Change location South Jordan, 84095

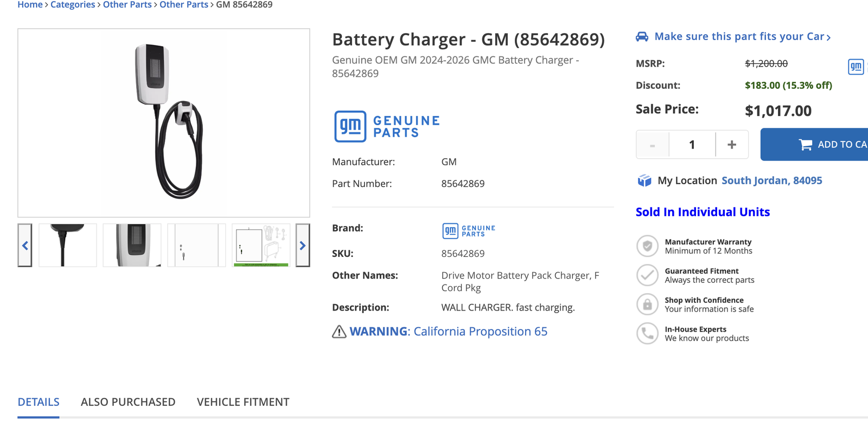(x=771, y=180)
